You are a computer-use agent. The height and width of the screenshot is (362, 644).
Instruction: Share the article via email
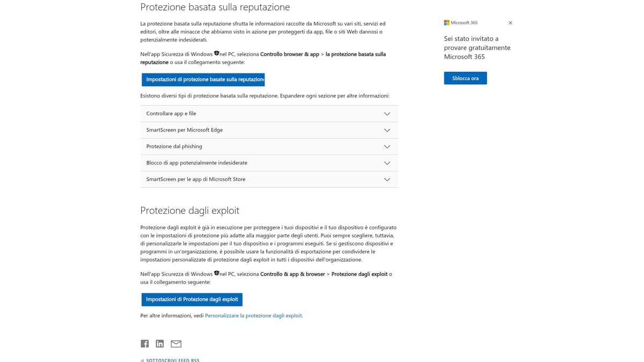pos(175,343)
